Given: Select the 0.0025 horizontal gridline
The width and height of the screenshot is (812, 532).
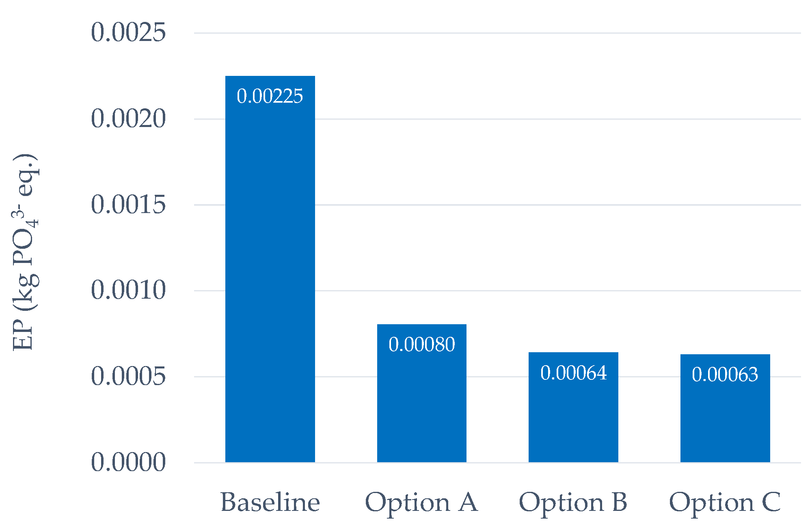Looking at the screenshot, I should point(497,33).
